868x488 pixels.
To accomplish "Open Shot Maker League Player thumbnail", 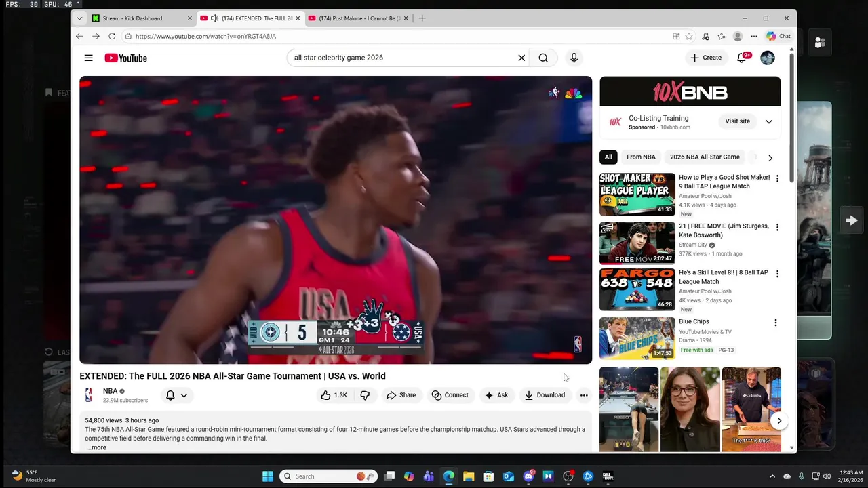I will click(x=637, y=195).
